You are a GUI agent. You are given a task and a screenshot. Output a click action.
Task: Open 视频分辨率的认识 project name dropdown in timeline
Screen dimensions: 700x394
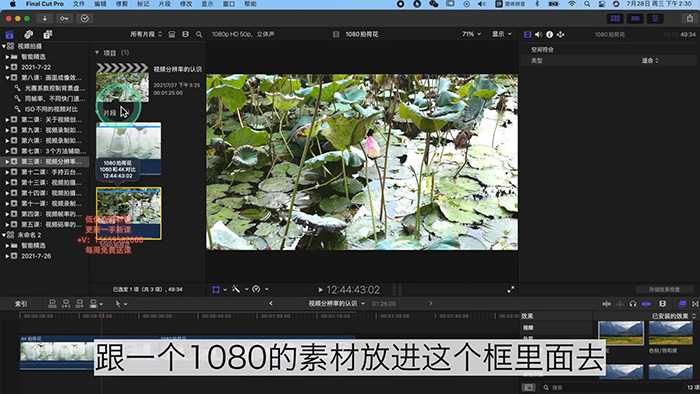(337, 303)
